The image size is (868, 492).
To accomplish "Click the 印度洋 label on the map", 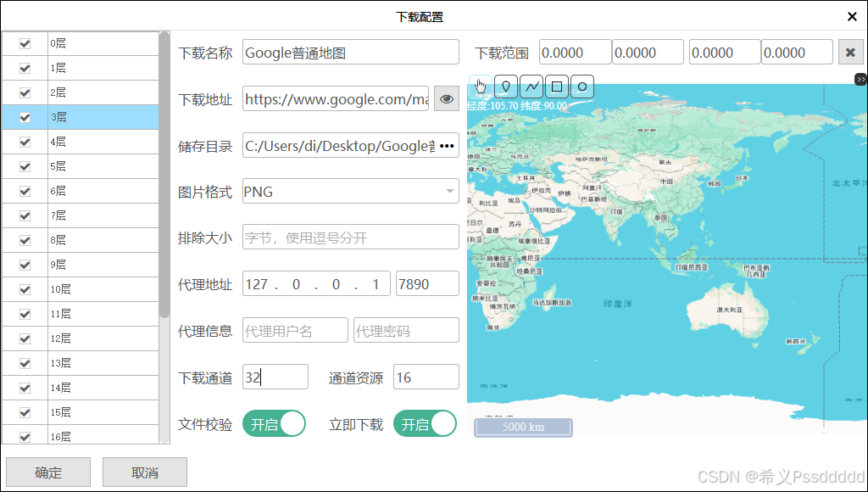I will point(617,304).
